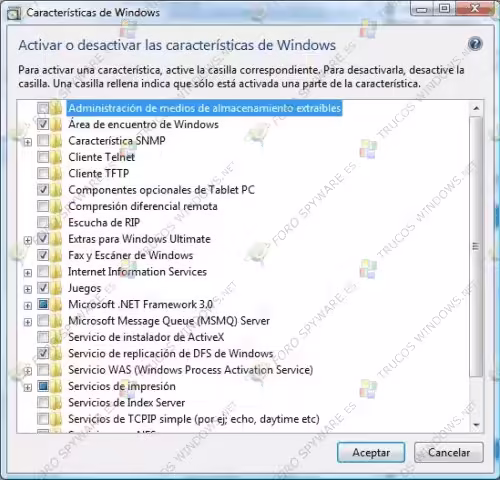Select the 'Cliente Telnet' label

[x=102, y=157]
